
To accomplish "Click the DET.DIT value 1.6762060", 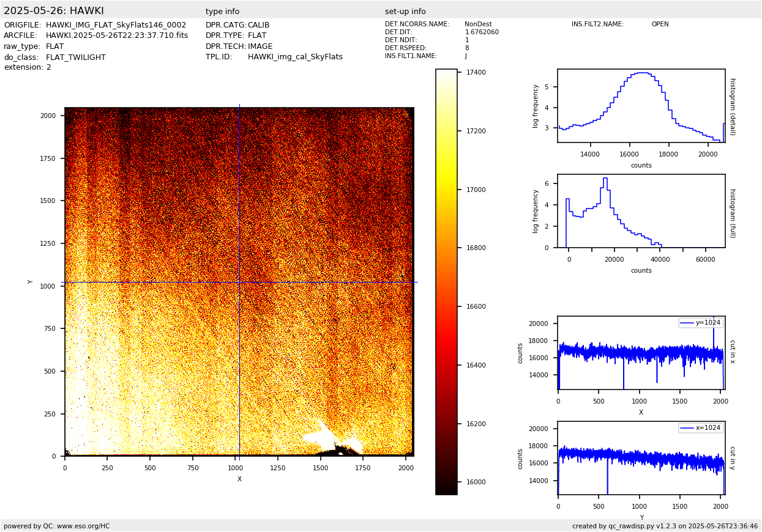I will pos(482,32).
